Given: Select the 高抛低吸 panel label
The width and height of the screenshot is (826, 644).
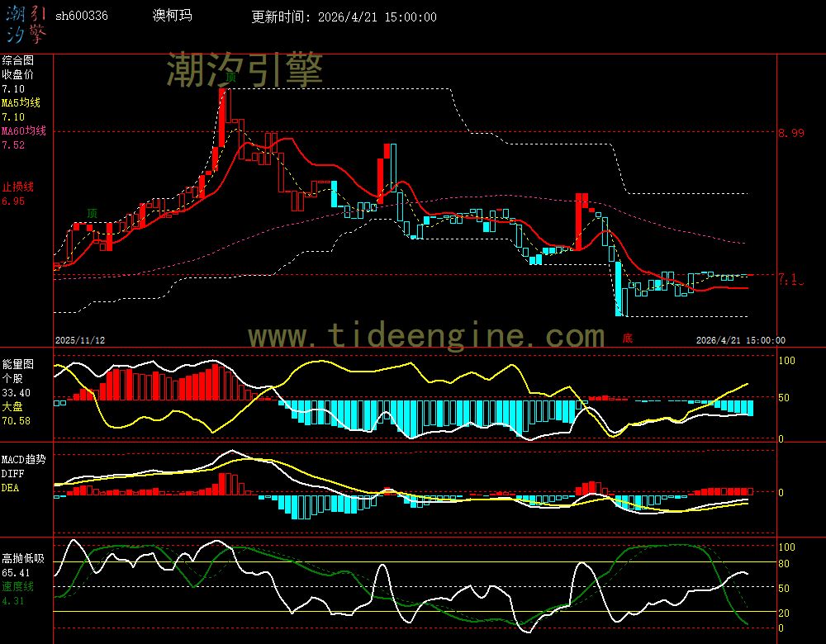Looking at the screenshot, I should [x=22, y=558].
